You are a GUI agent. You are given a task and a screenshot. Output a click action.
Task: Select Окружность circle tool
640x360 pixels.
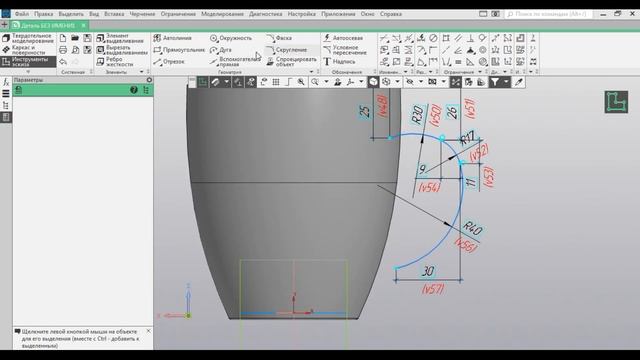(231, 38)
